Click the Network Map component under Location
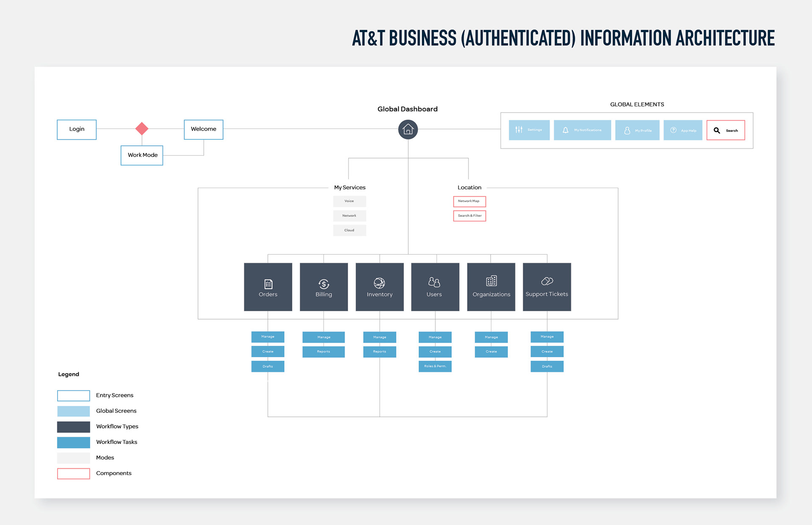The height and width of the screenshot is (525, 812). click(x=469, y=201)
